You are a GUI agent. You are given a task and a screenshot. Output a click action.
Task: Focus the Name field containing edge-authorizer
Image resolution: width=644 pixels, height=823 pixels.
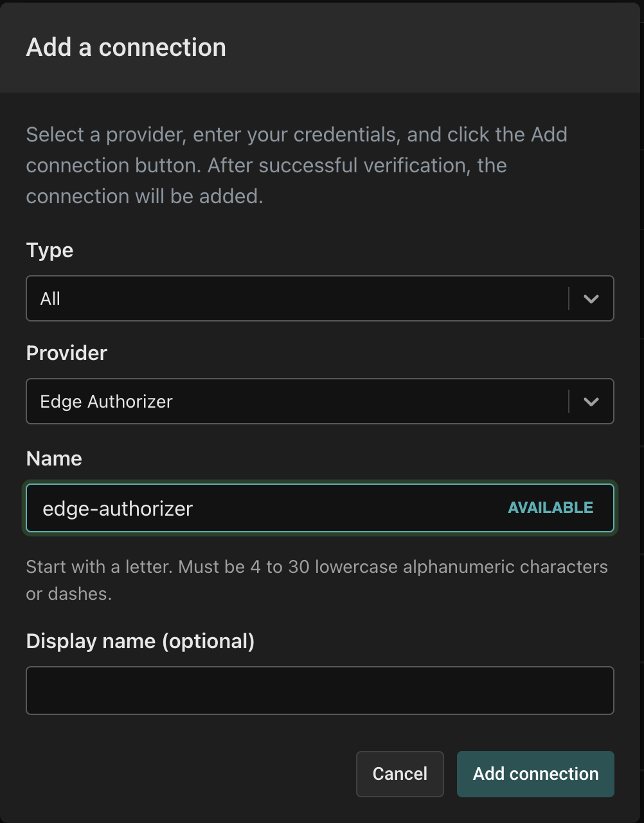[257, 509]
